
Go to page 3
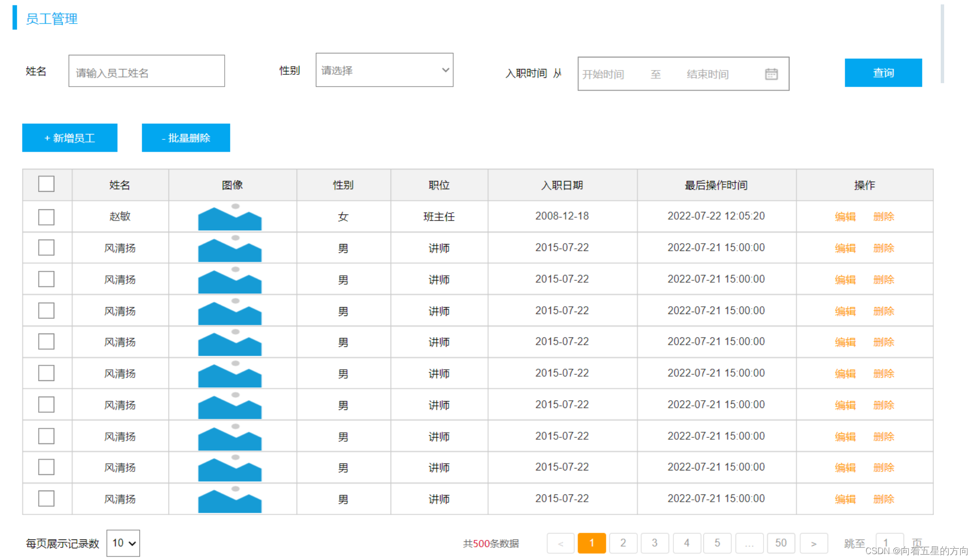[x=654, y=543]
